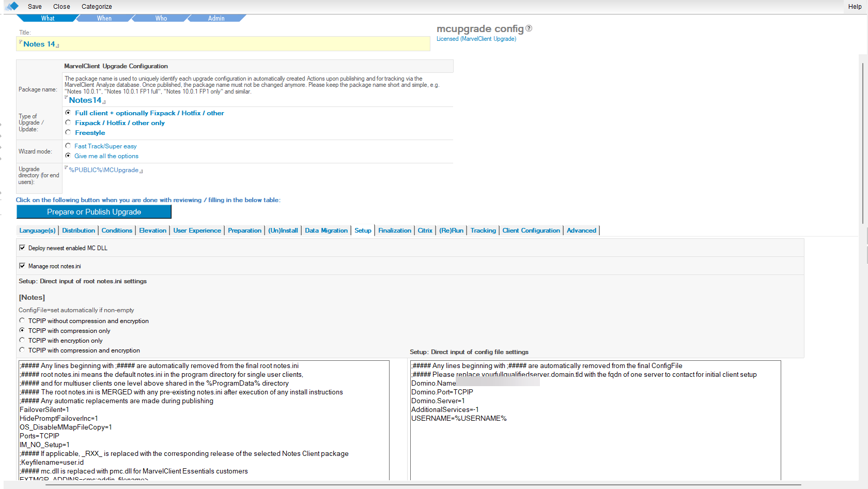Click inside the root notes.ini settings textbox
The image size is (868, 489).
pos(204,420)
